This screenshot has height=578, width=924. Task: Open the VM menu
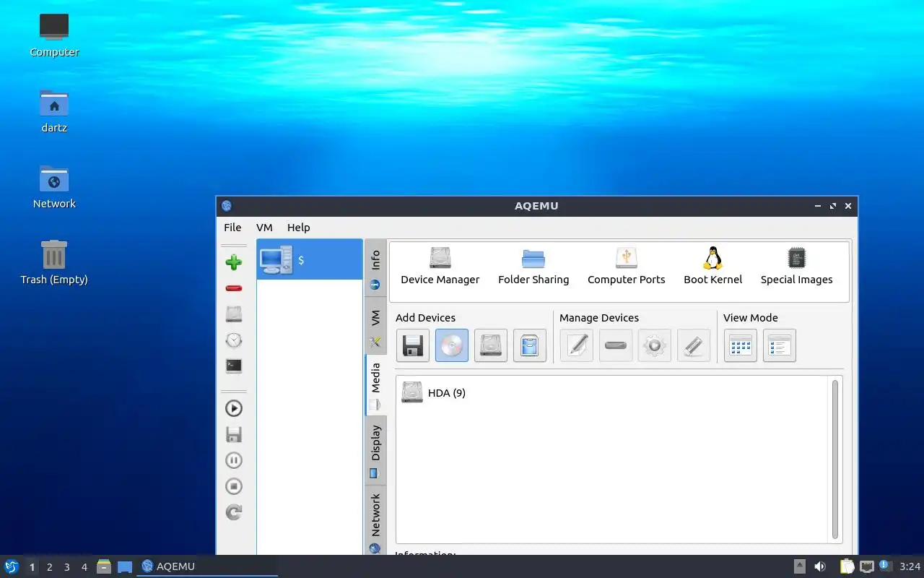click(x=264, y=227)
